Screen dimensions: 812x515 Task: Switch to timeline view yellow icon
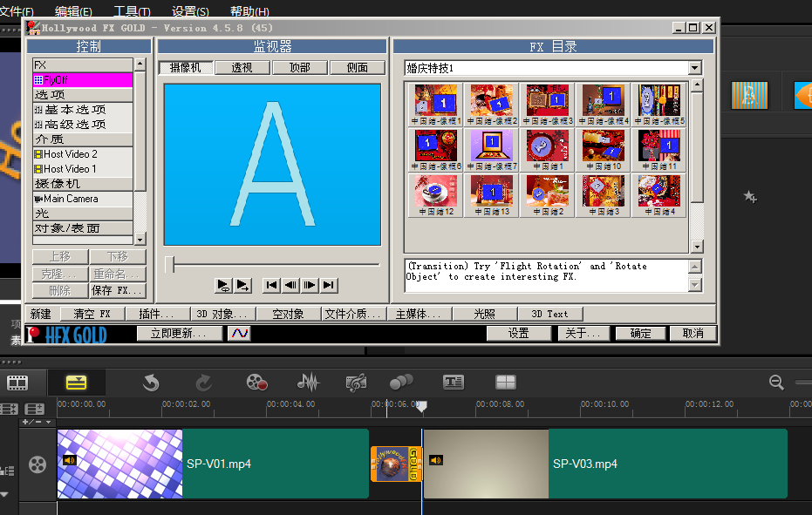coord(76,383)
